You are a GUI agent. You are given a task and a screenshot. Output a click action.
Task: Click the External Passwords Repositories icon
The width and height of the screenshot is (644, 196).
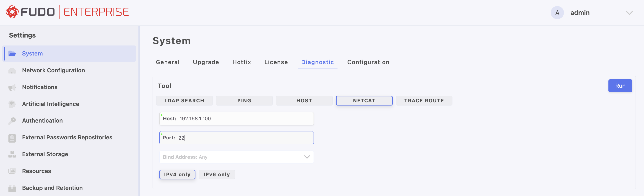pyautogui.click(x=12, y=138)
